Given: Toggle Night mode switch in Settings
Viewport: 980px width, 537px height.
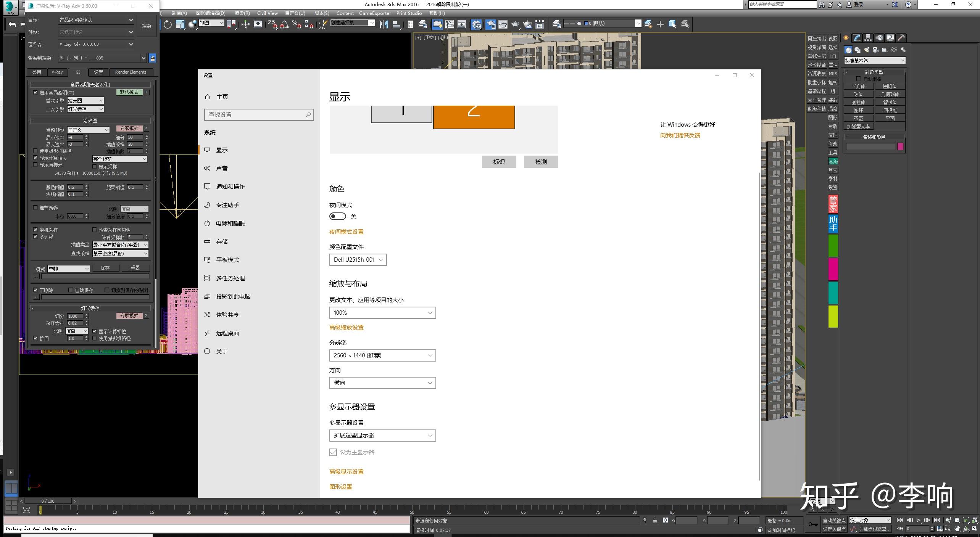Looking at the screenshot, I should (338, 216).
